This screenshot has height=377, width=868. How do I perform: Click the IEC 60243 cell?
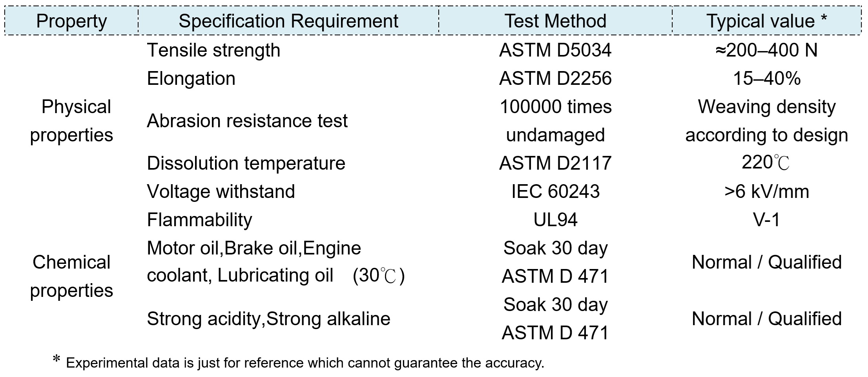[x=555, y=192]
